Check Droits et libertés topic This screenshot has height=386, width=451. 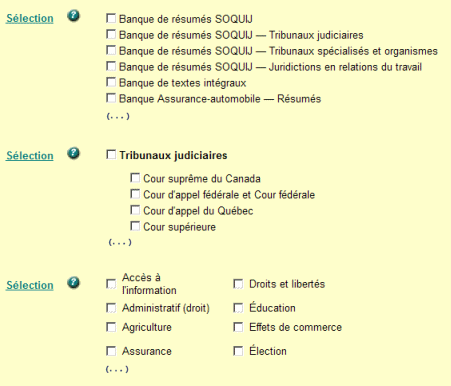238,284
